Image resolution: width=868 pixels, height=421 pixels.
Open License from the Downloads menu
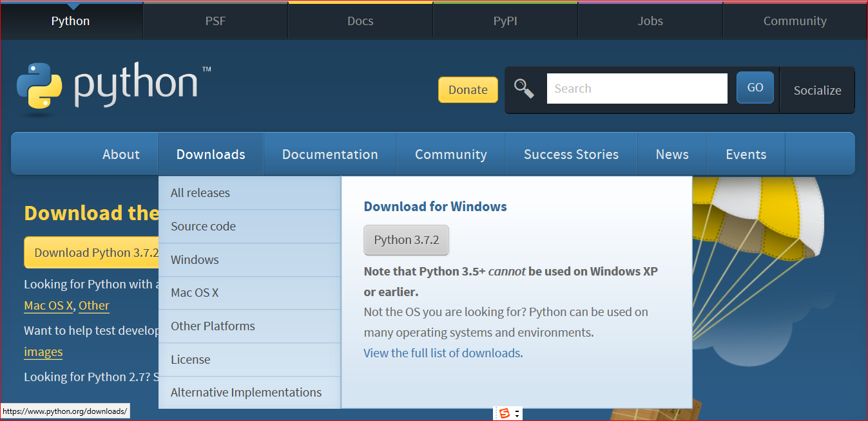[249, 360]
